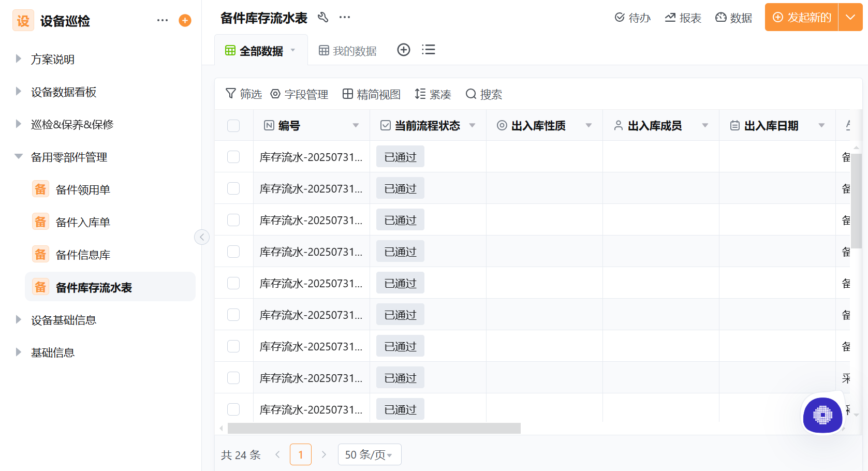Open the plus icon to add a new view
Image resolution: width=868 pixels, height=471 pixels.
click(x=404, y=50)
